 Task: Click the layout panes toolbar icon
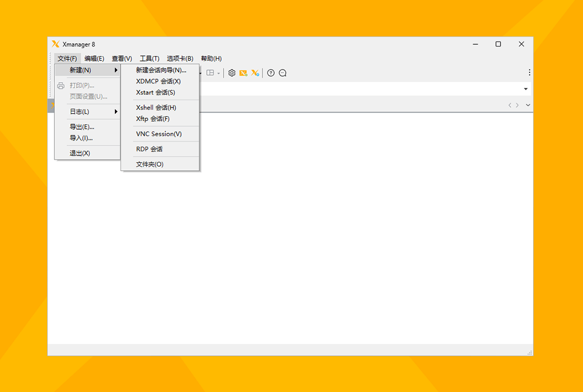coord(210,73)
